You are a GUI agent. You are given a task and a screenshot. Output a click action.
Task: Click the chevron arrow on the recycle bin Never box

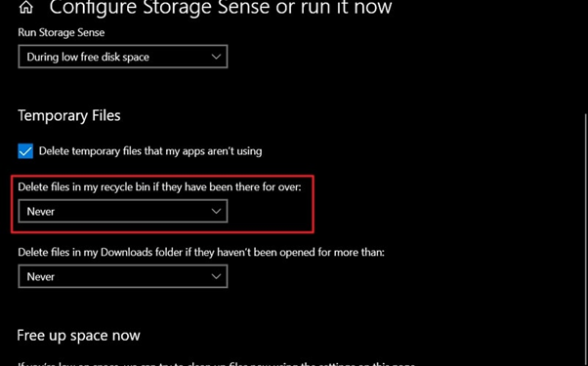216,211
